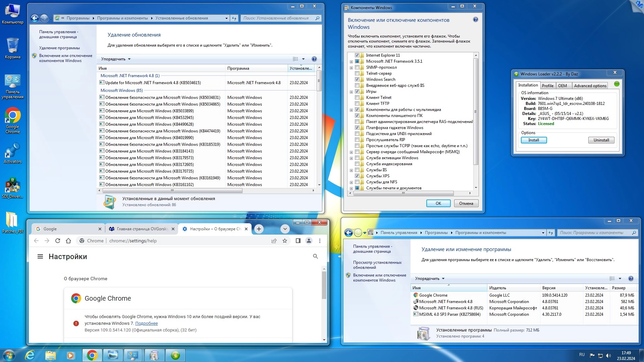Follow the Подробнее link in Chrome
Screen dimensions: 644x362
tap(146, 323)
